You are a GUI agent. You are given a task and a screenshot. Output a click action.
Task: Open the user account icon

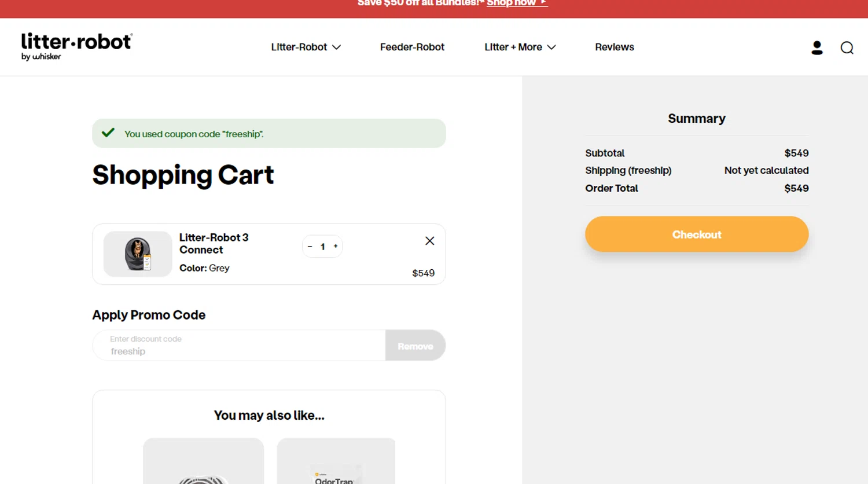click(817, 47)
